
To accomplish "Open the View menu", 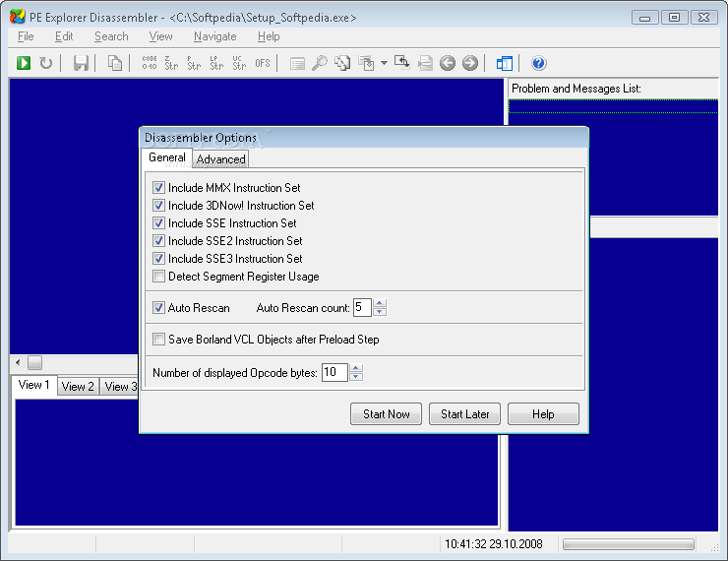I will coord(160,36).
